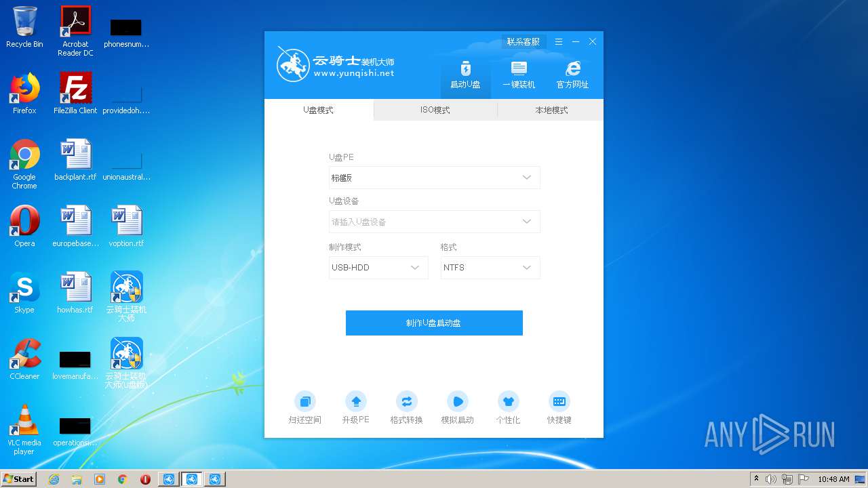
Task: Switch to the 本地模式 tab
Action: point(551,110)
